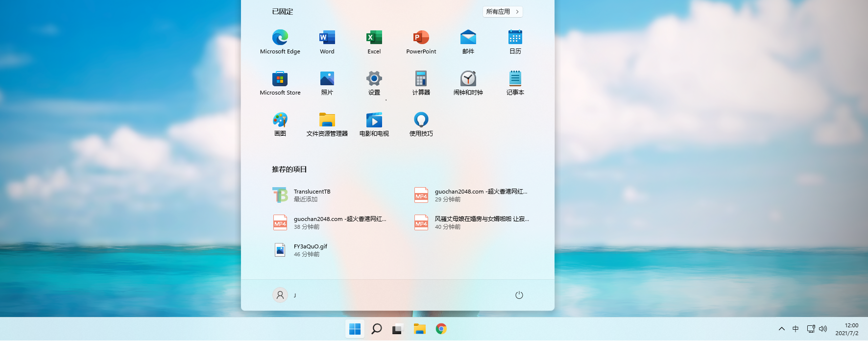
Task: Open the power options menu
Action: 519,295
